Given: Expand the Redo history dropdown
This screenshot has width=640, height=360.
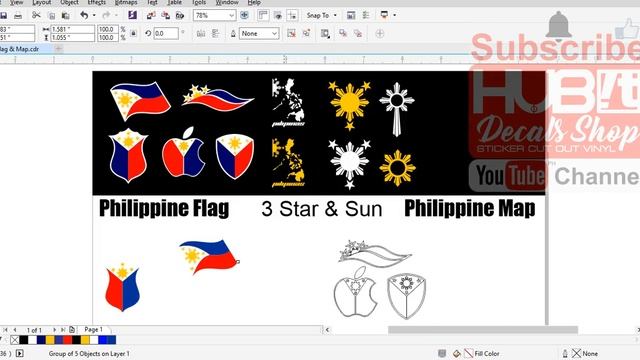Looking at the screenshot, I should (x=116, y=16).
